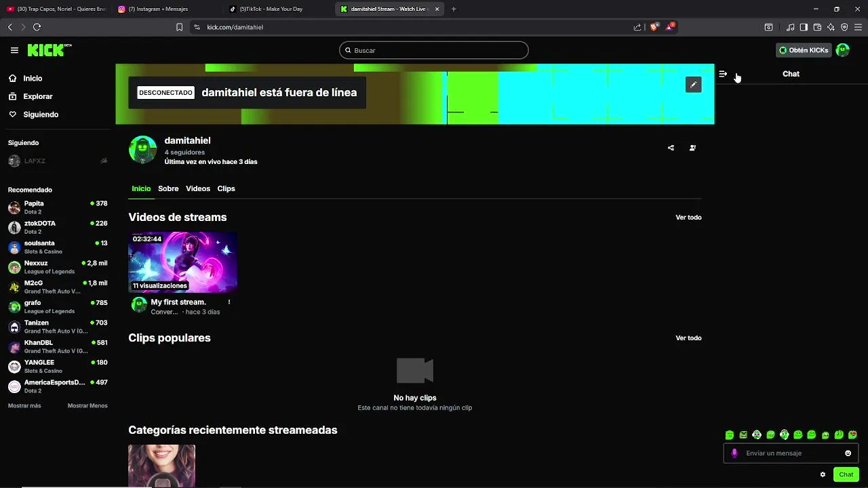Switch to the Instagram Mensajes tab
Screen dimensions: 868x488
[x=166, y=9]
